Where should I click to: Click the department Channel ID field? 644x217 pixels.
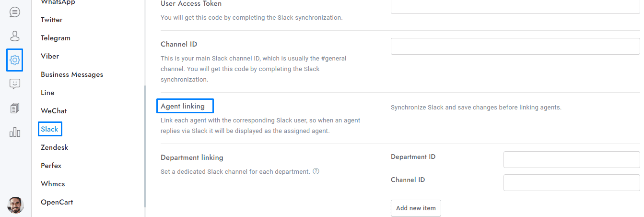(571, 183)
